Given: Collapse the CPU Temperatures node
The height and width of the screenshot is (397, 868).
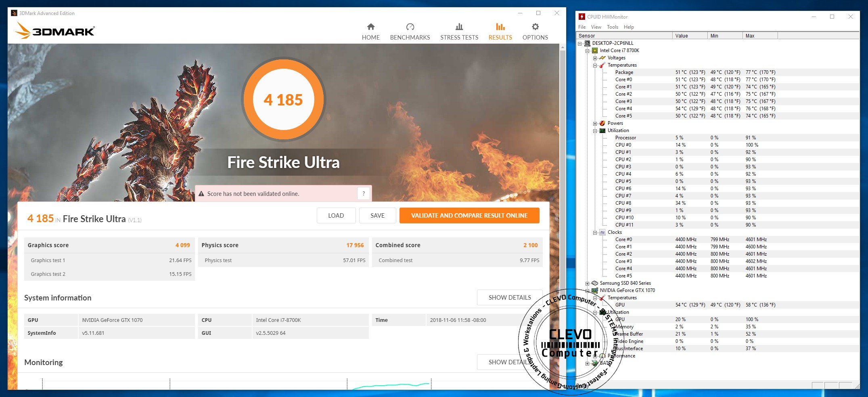Looking at the screenshot, I should tap(595, 65).
